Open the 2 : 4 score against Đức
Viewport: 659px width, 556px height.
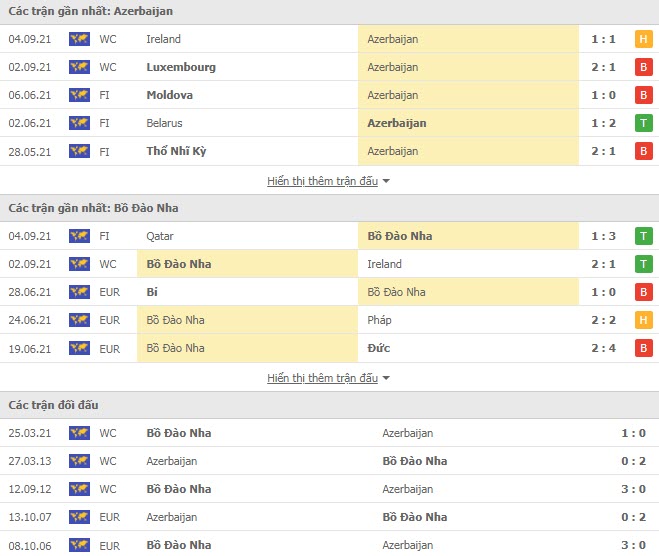click(x=604, y=348)
